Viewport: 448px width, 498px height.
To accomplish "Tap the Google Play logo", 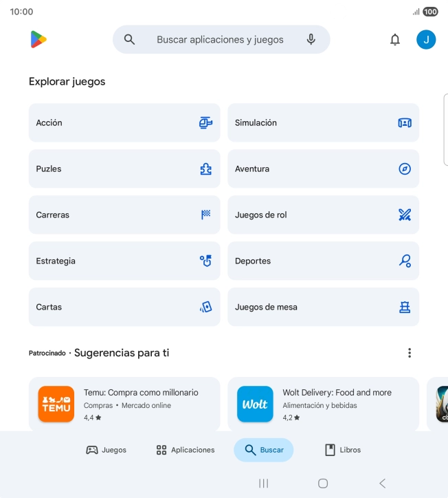I will pos(38,39).
